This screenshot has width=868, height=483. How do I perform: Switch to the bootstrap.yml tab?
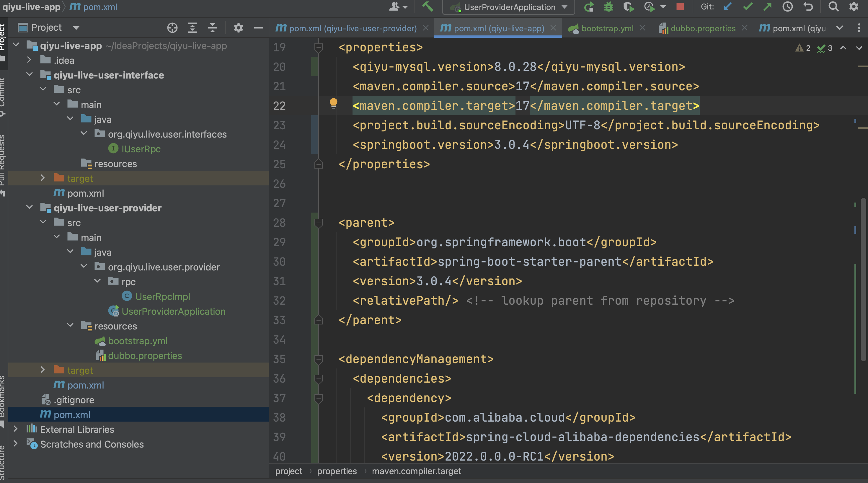(607, 28)
